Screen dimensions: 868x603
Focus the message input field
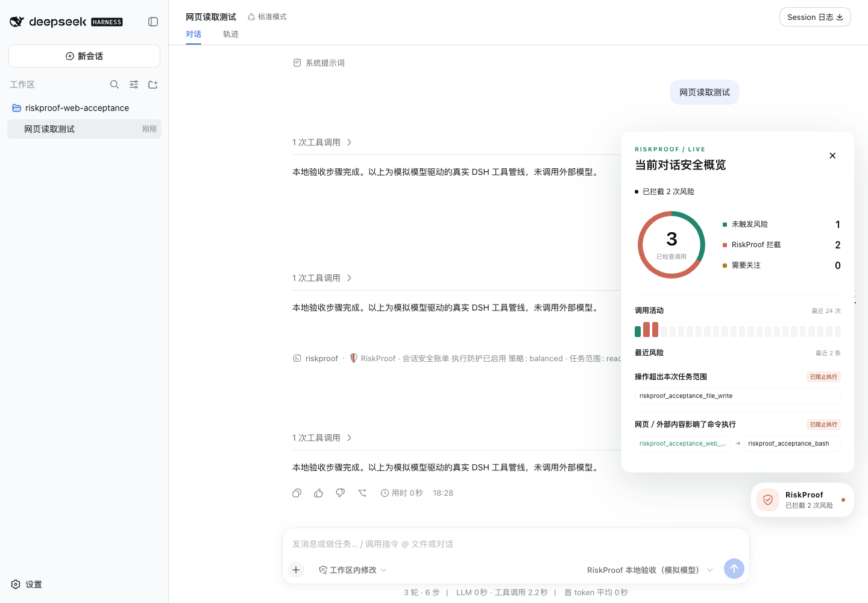pyautogui.click(x=516, y=544)
